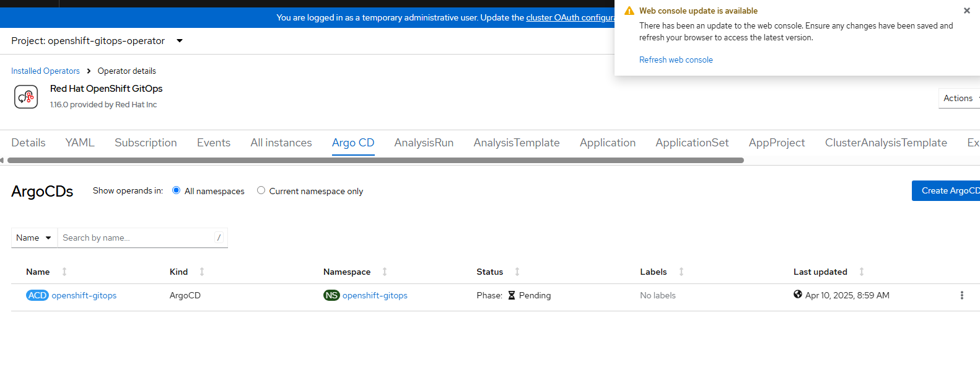Sort table by Last updated column arrows
Screen dimensions: 980x374
tap(862, 272)
